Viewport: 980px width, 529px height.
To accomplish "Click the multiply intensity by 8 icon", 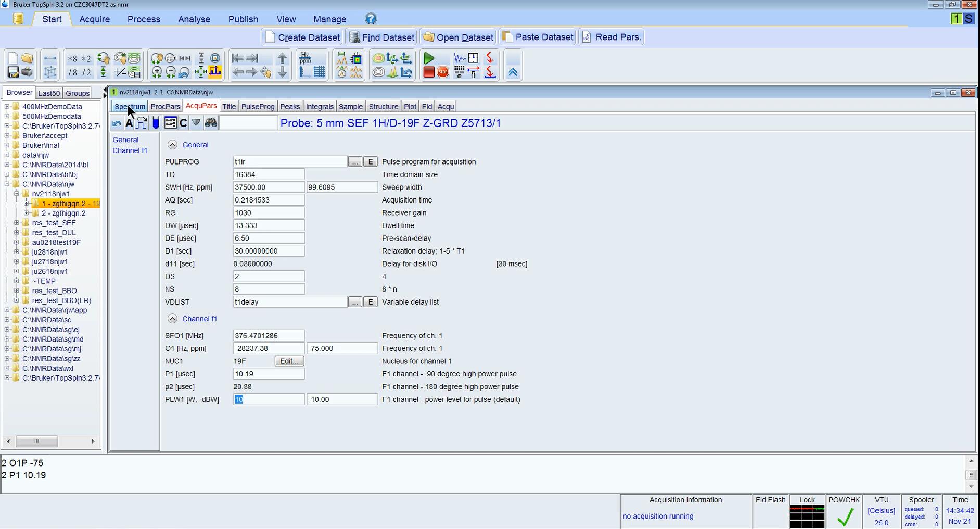I will click(72, 59).
